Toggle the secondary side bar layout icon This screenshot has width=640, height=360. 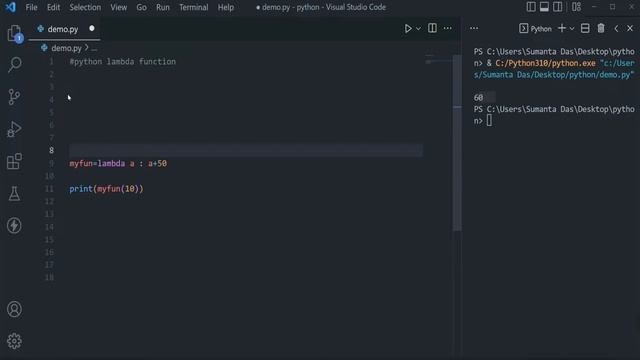click(558, 7)
